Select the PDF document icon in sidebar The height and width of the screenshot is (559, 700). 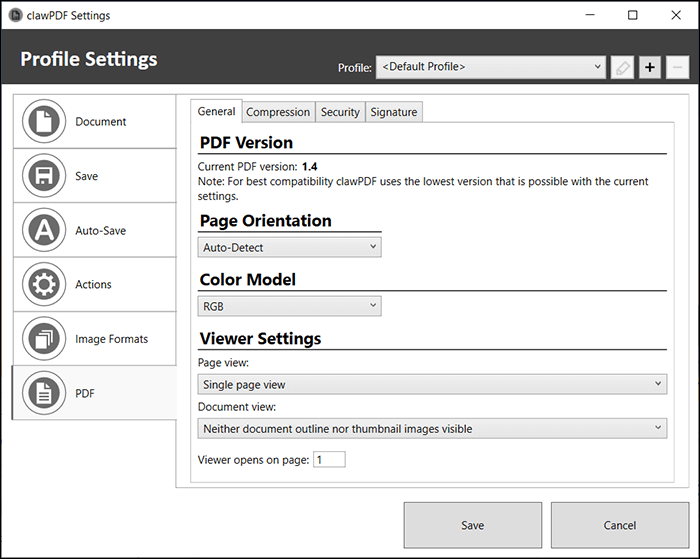click(43, 393)
